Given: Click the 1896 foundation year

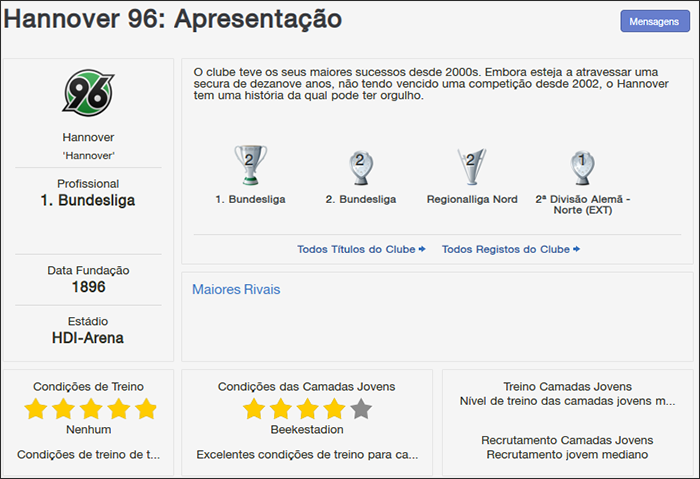Looking at the screenshot, I should click(x=88, y=287).
